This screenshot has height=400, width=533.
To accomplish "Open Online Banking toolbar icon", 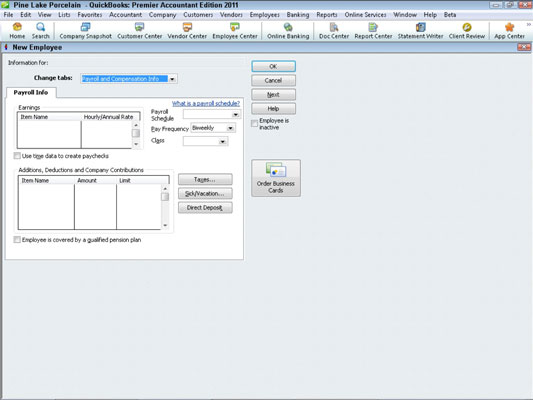I will pos(288,27).
